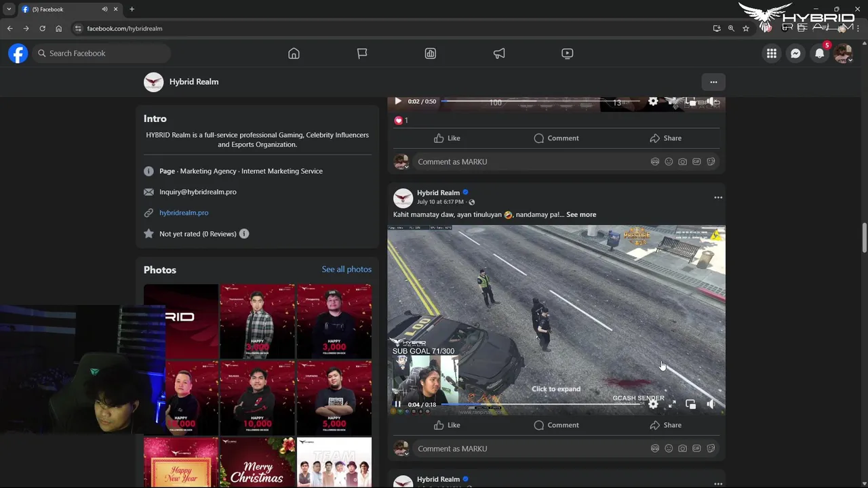Image resolution: width=868 pixels, height=488 pixels.
Task: Go back in the browser
Action: (x=9, y=28)
